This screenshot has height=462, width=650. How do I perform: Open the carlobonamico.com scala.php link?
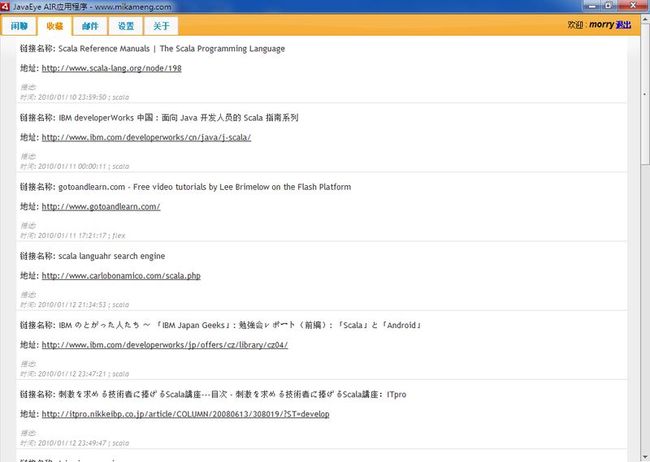click(121, 276)
